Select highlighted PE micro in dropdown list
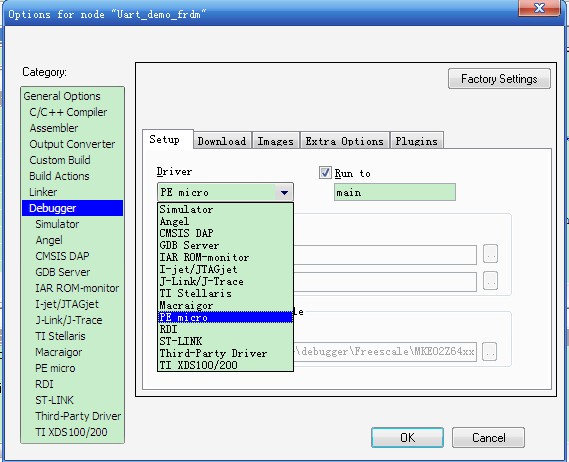The height and width of the screenshot is (462, 569). pos(225,317)
